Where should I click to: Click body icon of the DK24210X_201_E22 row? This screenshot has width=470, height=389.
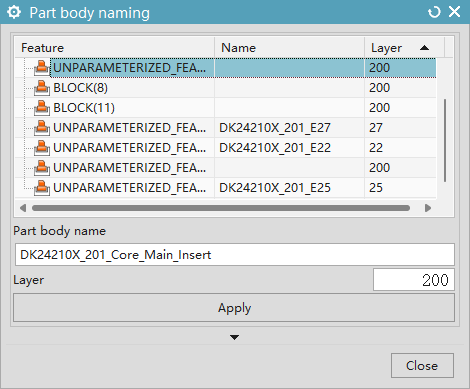(42, 148)
